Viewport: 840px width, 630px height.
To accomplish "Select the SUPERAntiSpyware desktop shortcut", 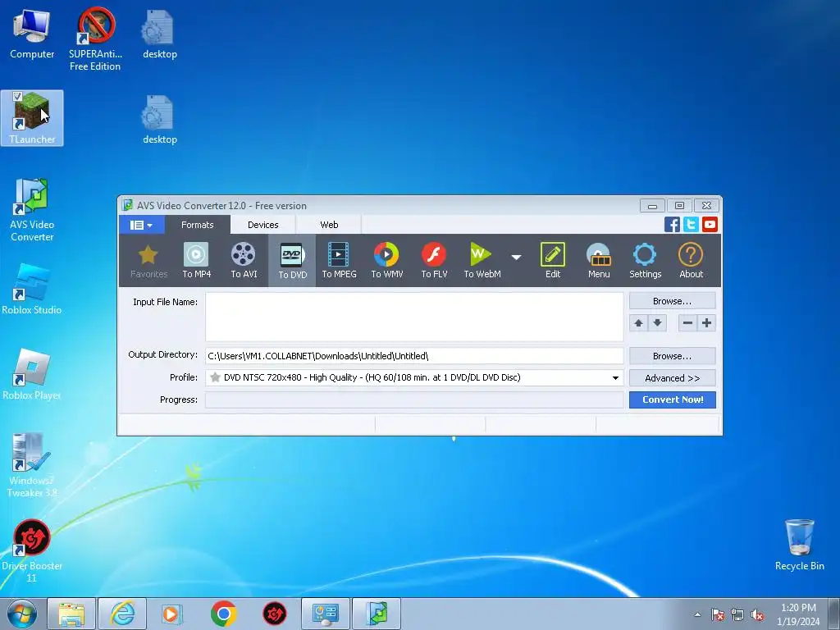I will coord(95,39).
